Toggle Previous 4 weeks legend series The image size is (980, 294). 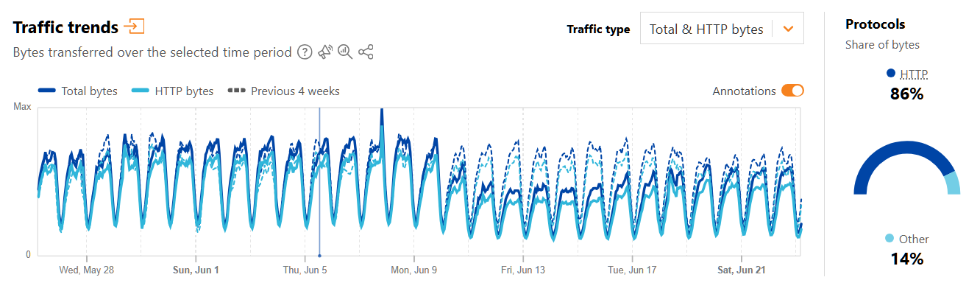point(284,91)
